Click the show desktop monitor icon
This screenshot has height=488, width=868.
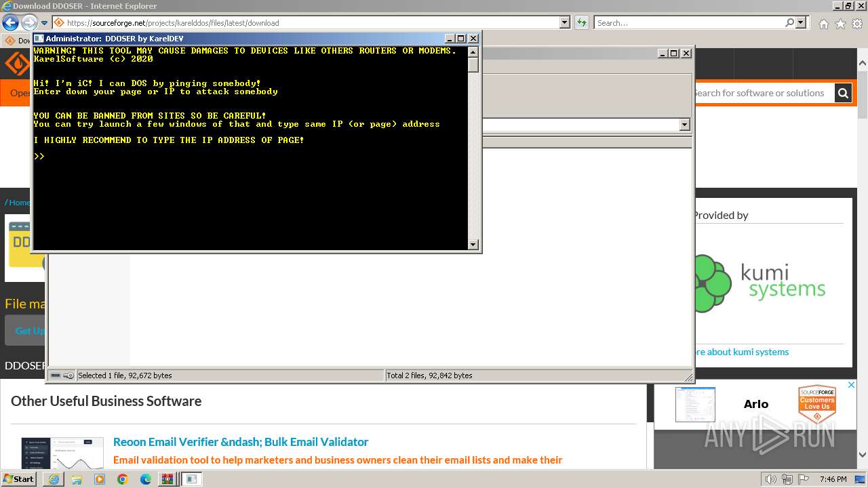pyautogui.click(x=860, y=479)
